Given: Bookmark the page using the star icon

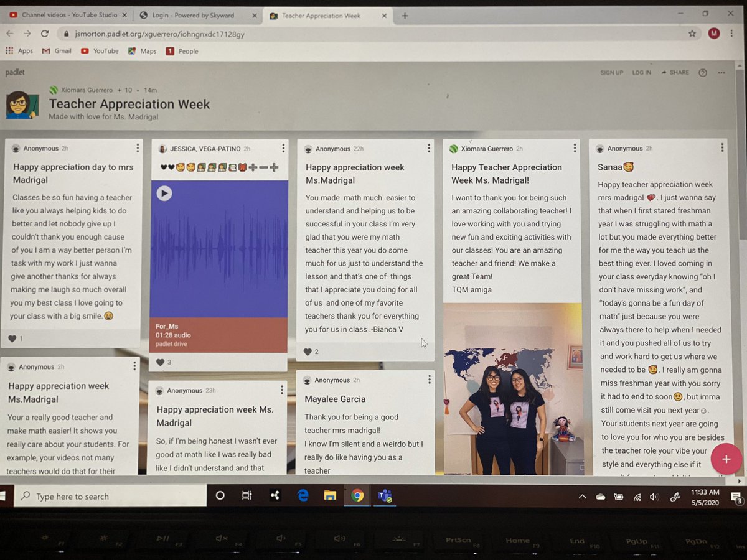Looking at the screenshot, I should 692,34.
